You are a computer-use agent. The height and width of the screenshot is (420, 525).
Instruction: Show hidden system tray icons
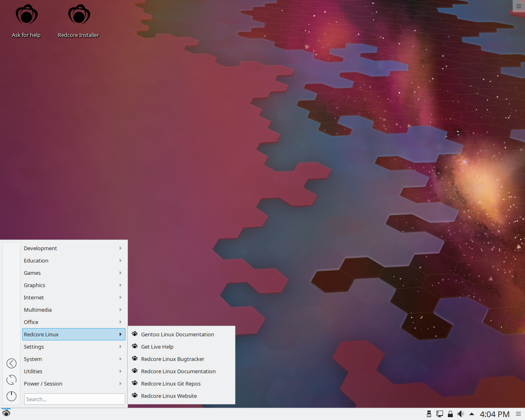pos(472,414)
